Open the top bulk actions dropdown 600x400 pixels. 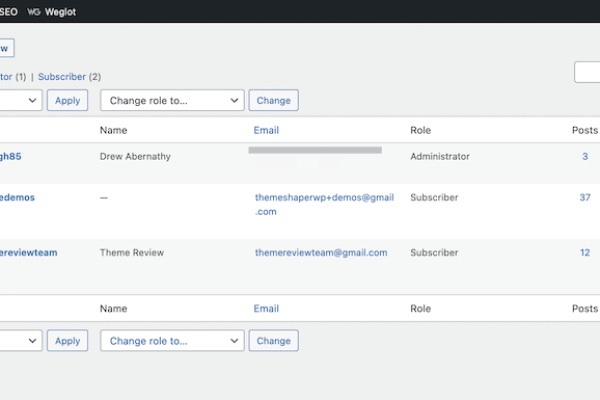(20, 100)
